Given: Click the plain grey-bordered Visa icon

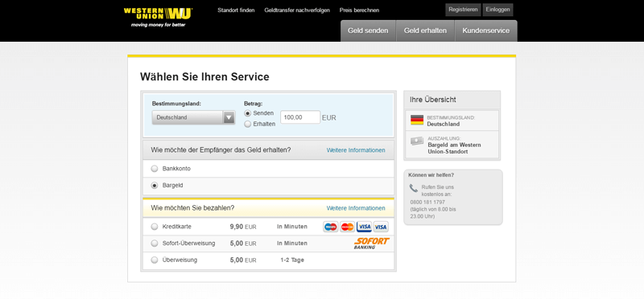Looking at the screenshot, I should coord(381,227).
